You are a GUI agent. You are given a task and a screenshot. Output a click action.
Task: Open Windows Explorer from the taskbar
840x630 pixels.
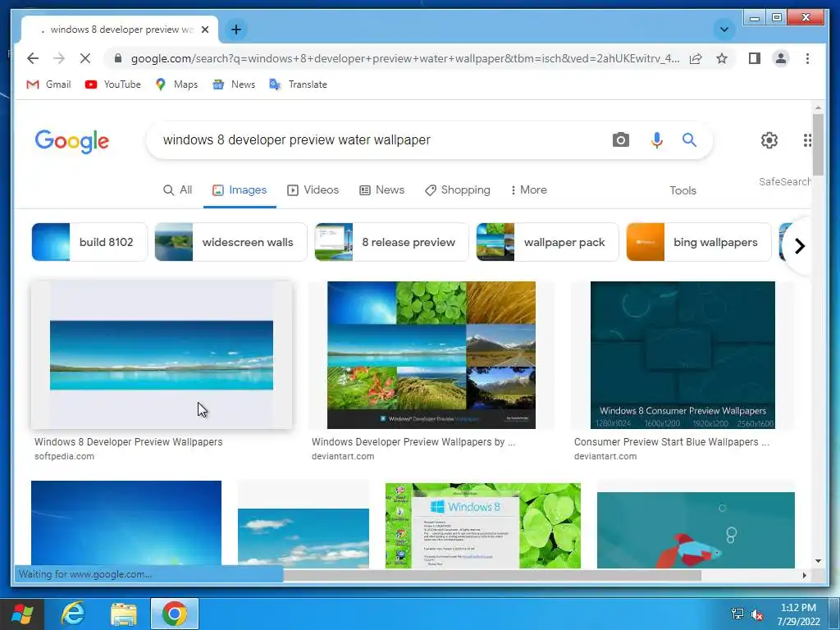pyautogui.click(x=124, y=614)
